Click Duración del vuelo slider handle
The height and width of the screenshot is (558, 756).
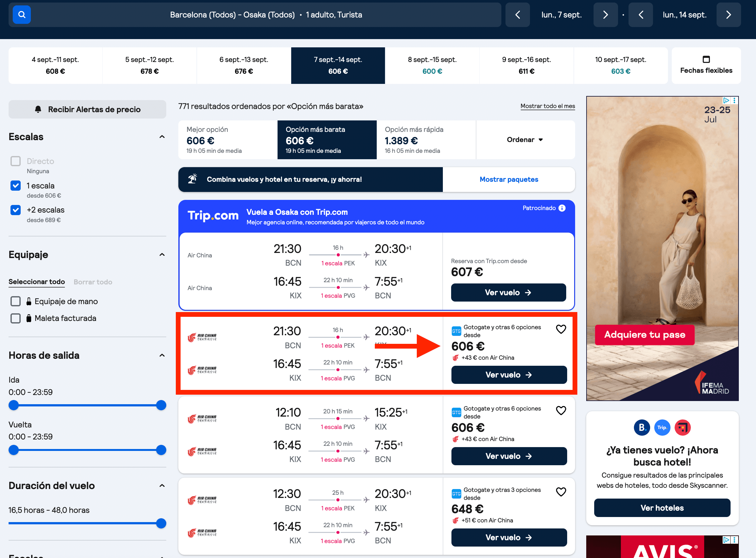(x=161, y=523)
